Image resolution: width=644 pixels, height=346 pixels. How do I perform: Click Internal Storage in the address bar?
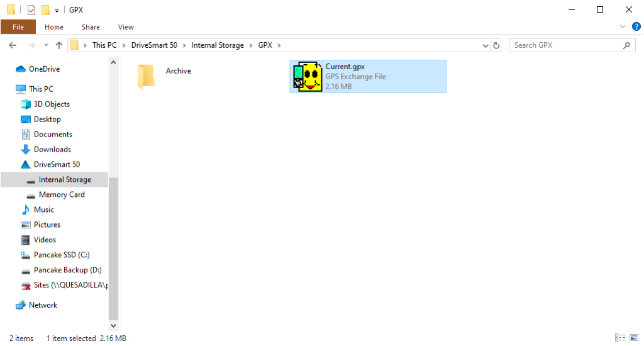tap(218, 45)
